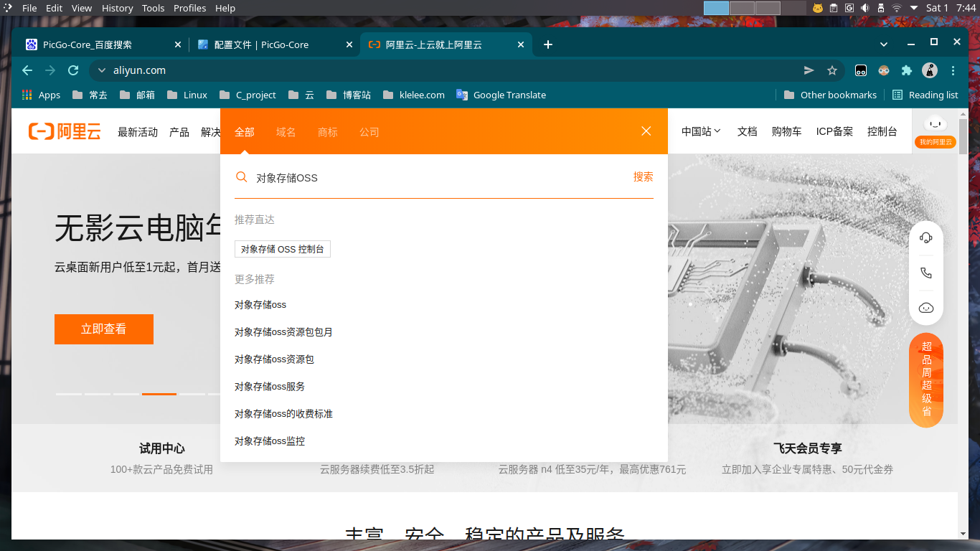Click the browser back arrow

(x=27, y=70)
